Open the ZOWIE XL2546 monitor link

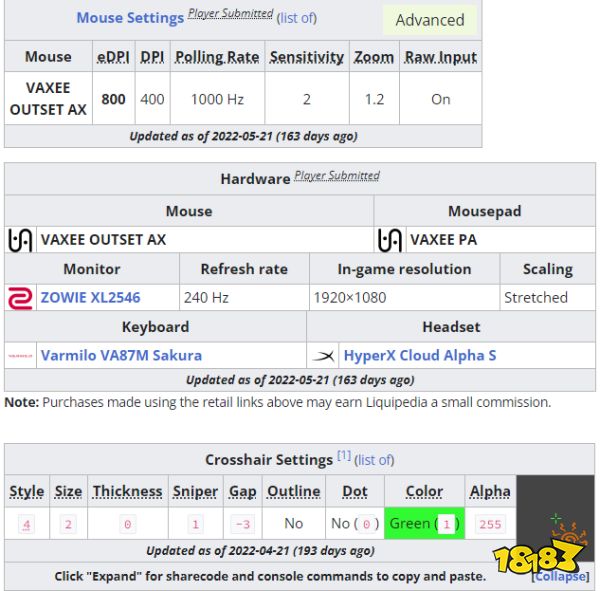(91, 297)
